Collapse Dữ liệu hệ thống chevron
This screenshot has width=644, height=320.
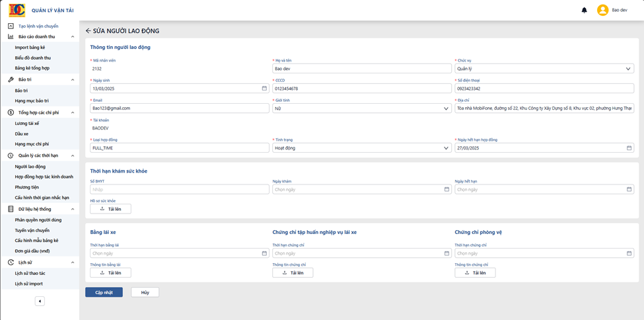tap(73, 209)
